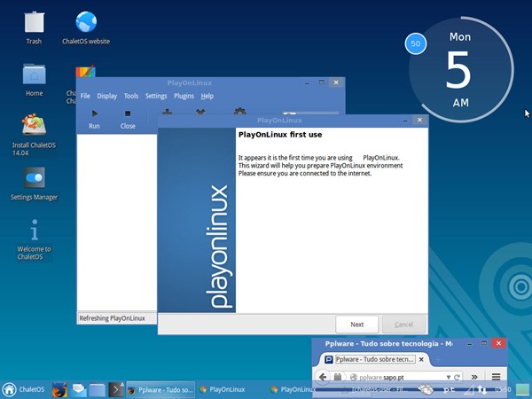
Task: Open the File menu in PlayOnLinux
Action: tap(85, 96)
